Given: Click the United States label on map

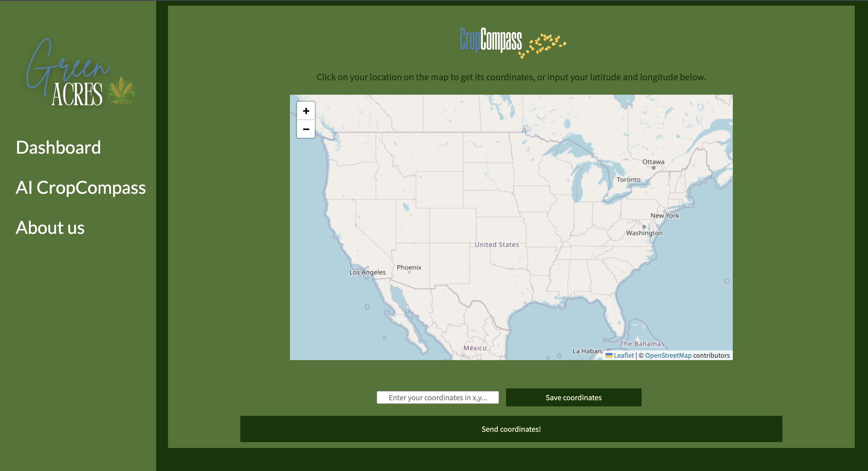Looking at the screenshot, I should tap(496, 244).
